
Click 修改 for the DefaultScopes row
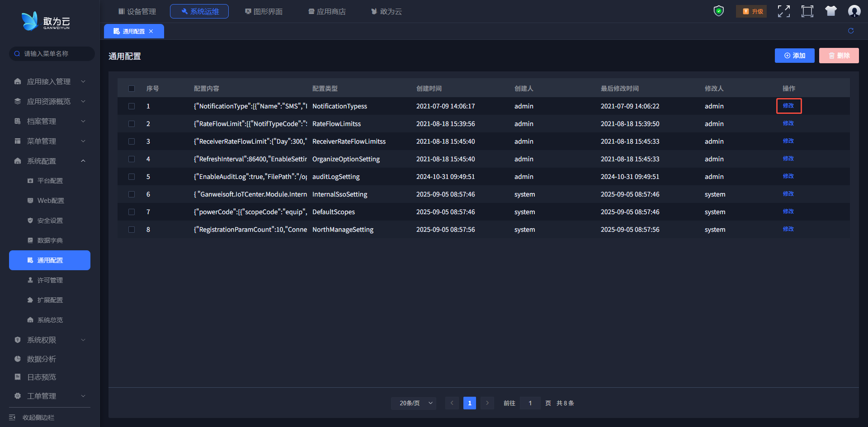tap(788, 211)
